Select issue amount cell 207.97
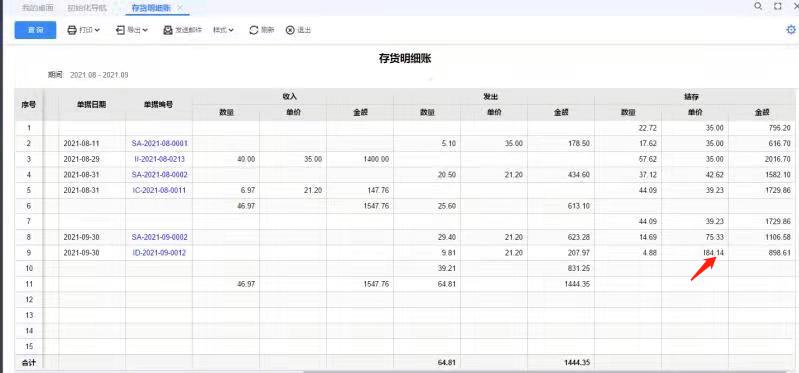The width and height of the screenshot is (799, 373). tap(561, 252)
